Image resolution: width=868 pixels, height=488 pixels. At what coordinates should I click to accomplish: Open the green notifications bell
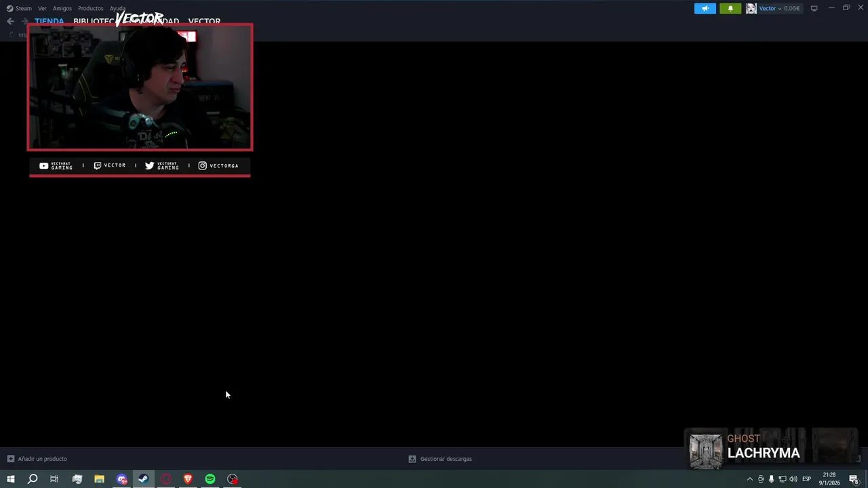pos(730,8)
